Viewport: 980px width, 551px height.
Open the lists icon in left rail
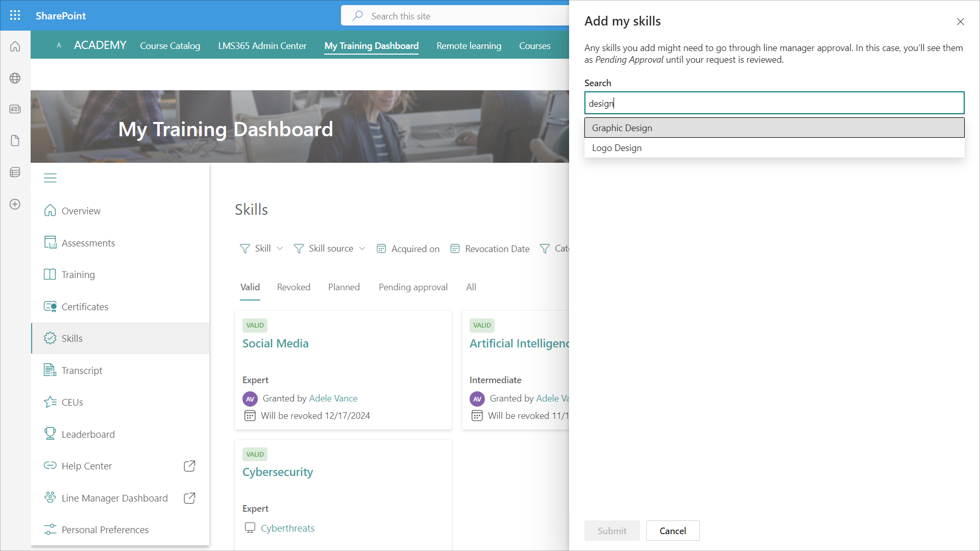pyautogui.click(x=15, y=172)
